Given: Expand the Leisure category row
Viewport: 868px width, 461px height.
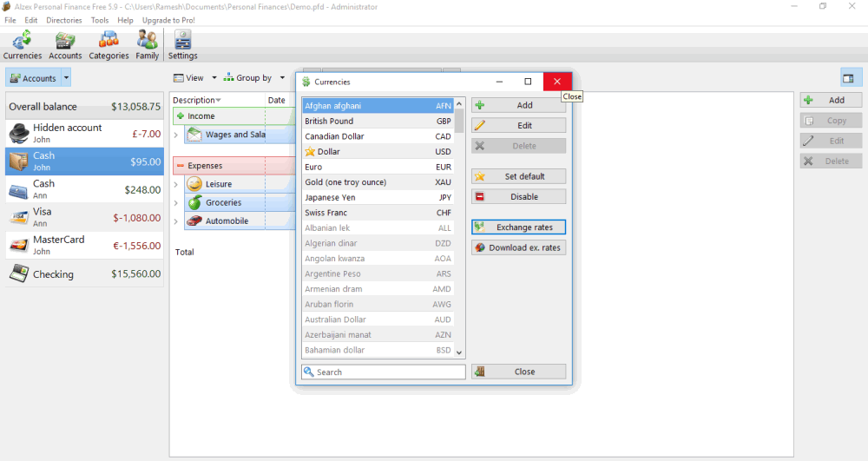Looking at the screenshot, I should pos(176,184).
